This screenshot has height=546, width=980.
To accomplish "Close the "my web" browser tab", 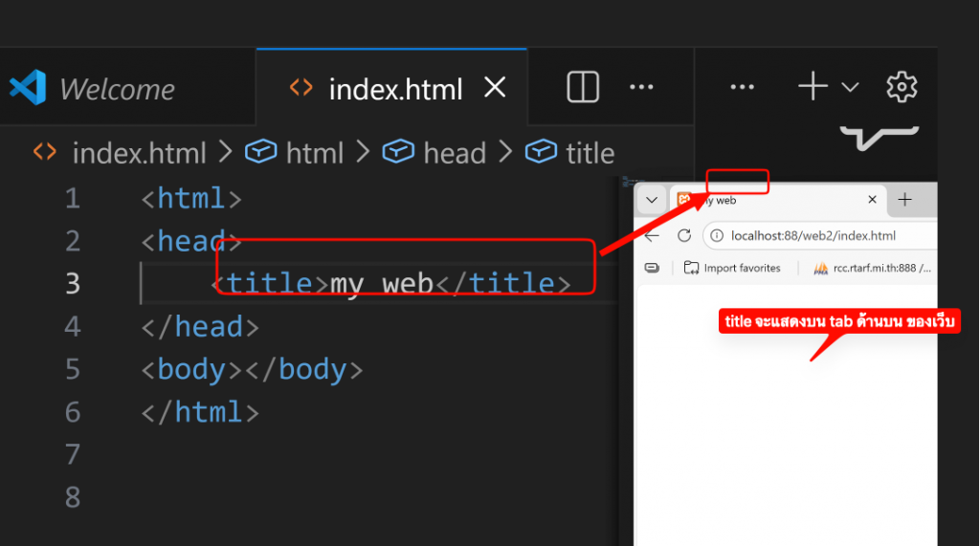I will point(872,201).
